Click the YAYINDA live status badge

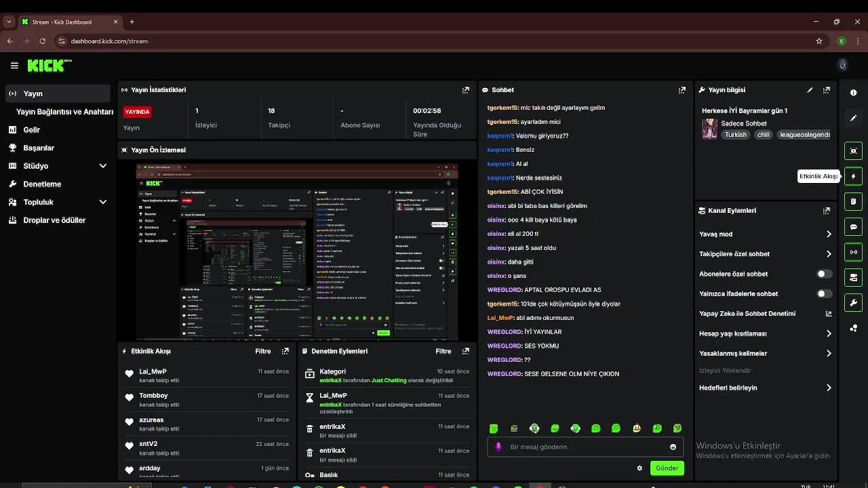[137, 112]
